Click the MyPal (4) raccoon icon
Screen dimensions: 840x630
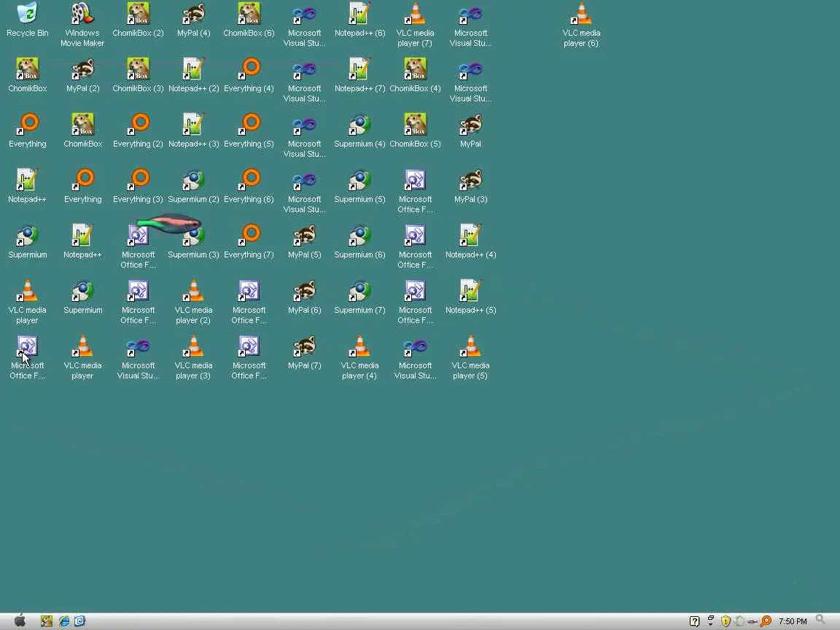(x=193, y=14)
